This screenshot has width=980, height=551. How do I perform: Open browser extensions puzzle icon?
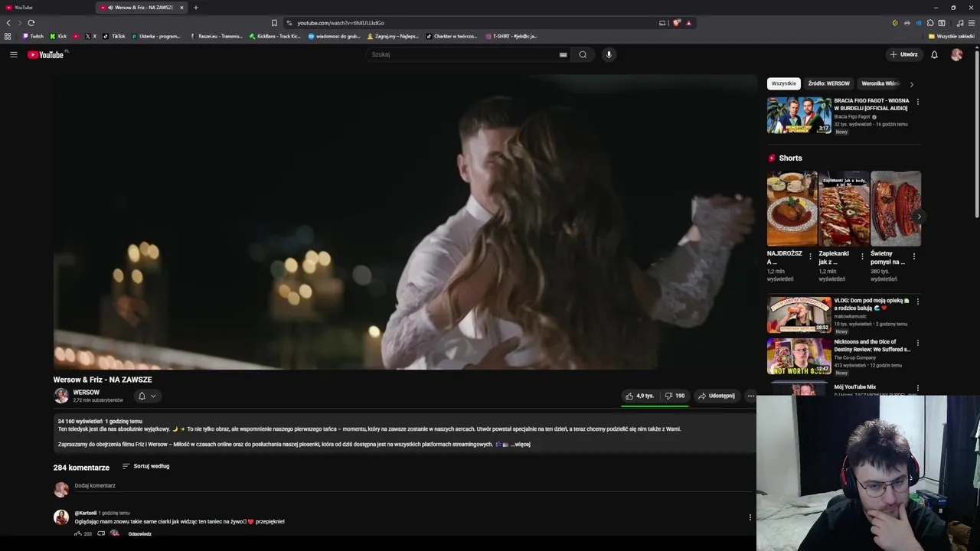tap(930, 23)
